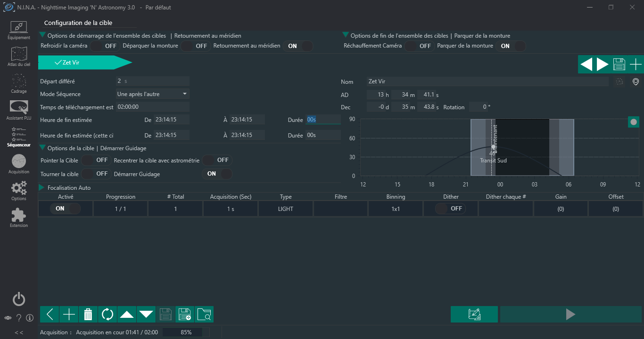
Task: Open sequence from folder search icon
Action: [204, 314]
